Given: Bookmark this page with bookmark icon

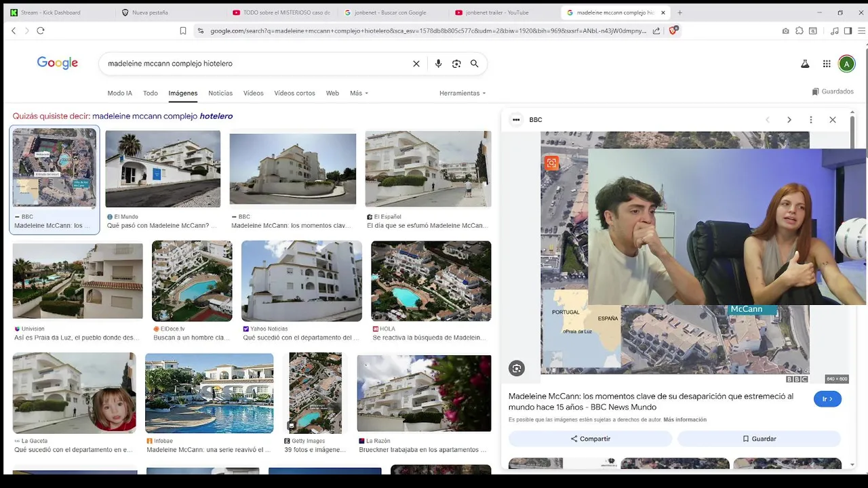Looking at the screenshot, I should click(183, 30).
